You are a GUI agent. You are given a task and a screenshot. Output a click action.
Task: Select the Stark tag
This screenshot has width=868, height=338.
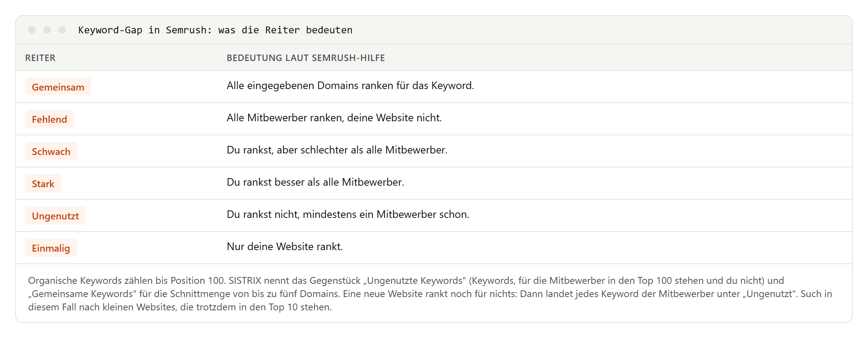click(43, 183)
